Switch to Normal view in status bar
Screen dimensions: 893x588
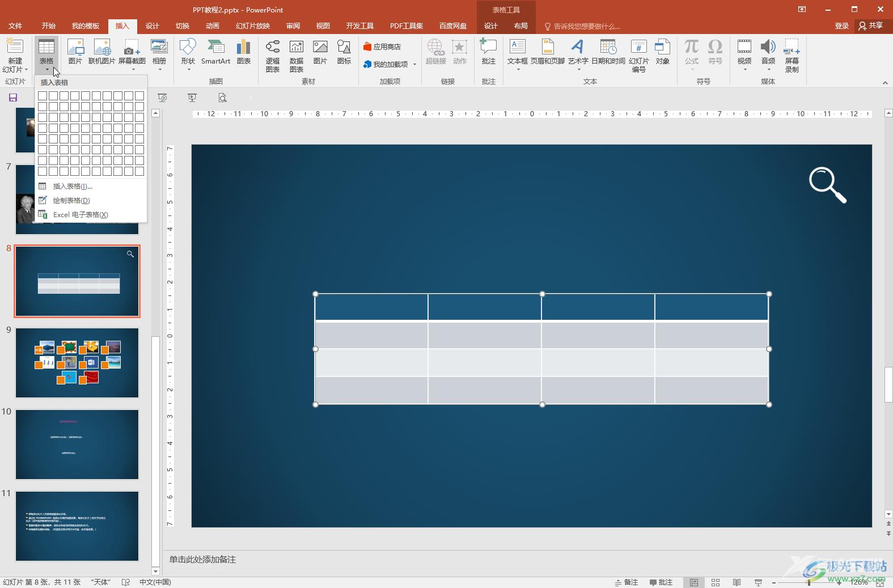click(694, 582)
